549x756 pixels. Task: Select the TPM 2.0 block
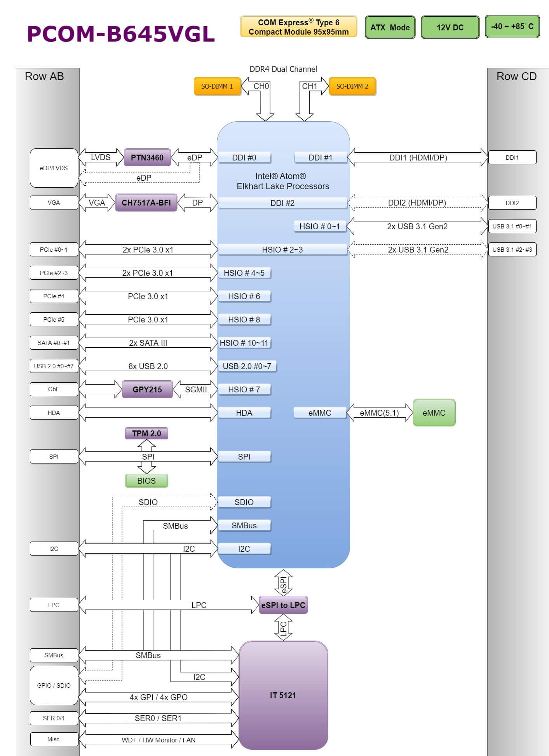coord(146,433)
